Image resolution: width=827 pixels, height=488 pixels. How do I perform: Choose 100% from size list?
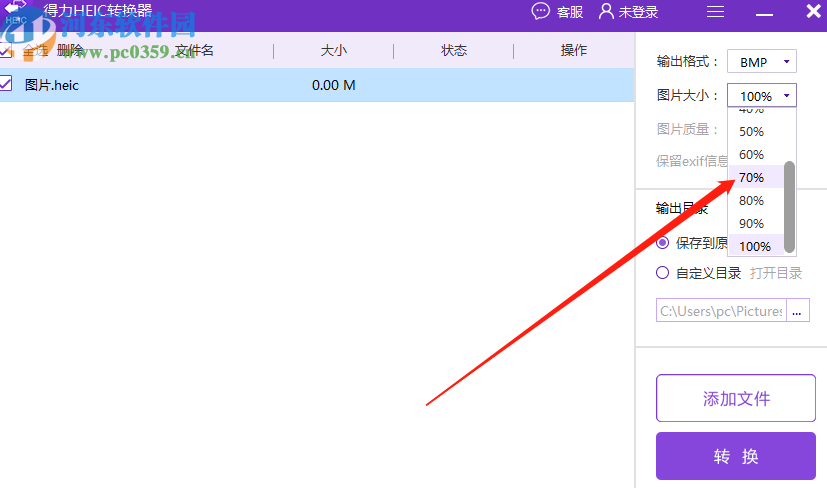point(755,246)
